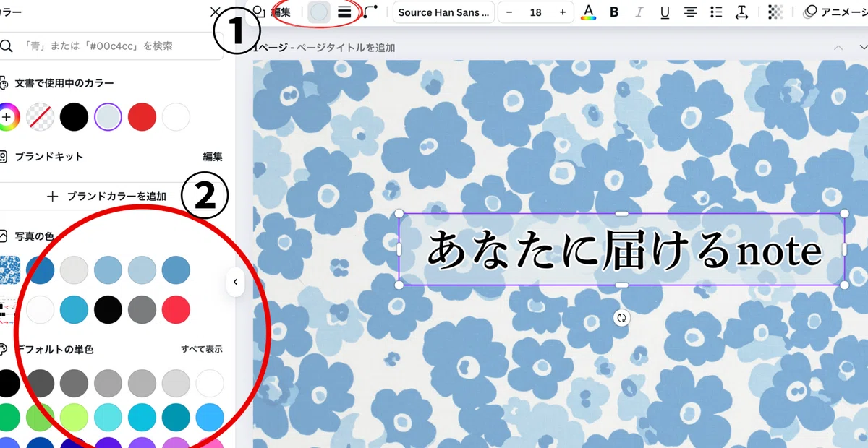Click the rotate handle below text box
The width and height of the screenshot is (868, 448).
coord(621,317)
